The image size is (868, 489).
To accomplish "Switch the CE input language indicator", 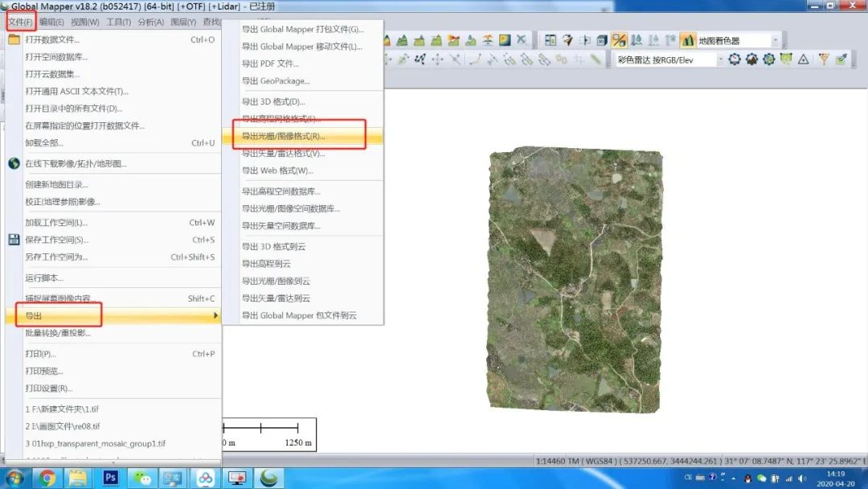I will (x=688, y=478).
